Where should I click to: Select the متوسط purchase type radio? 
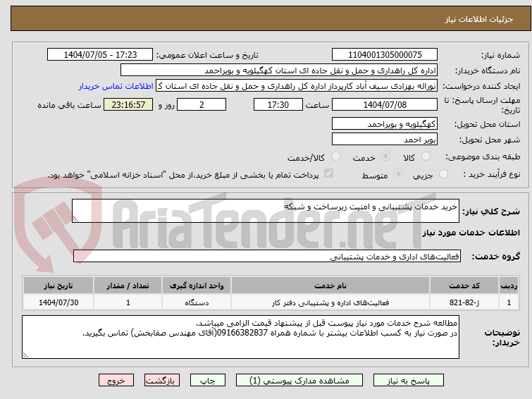click(398, 174)
